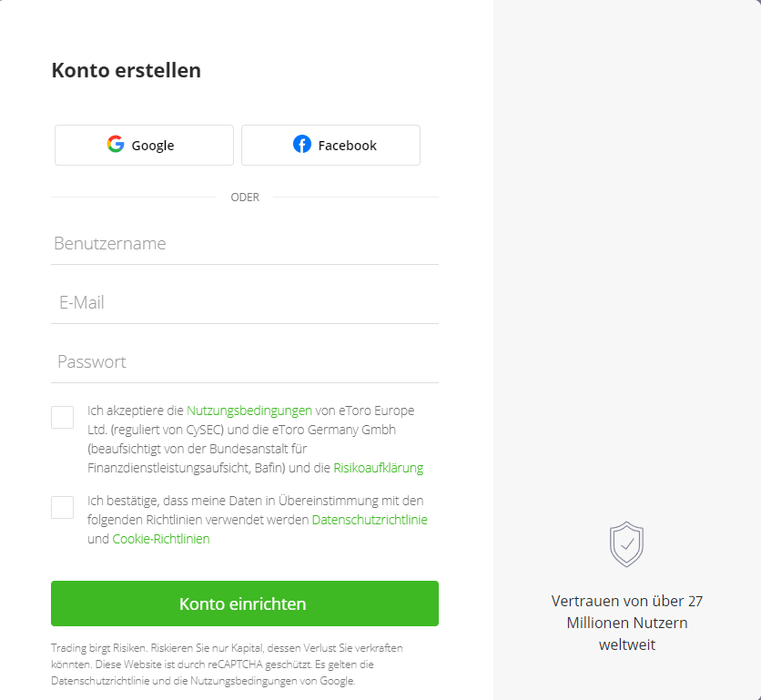This screenshot has width=761, height=700.
Task: Click the Trading birgt Risiken disclaimer text
Action: click(227, 664)
